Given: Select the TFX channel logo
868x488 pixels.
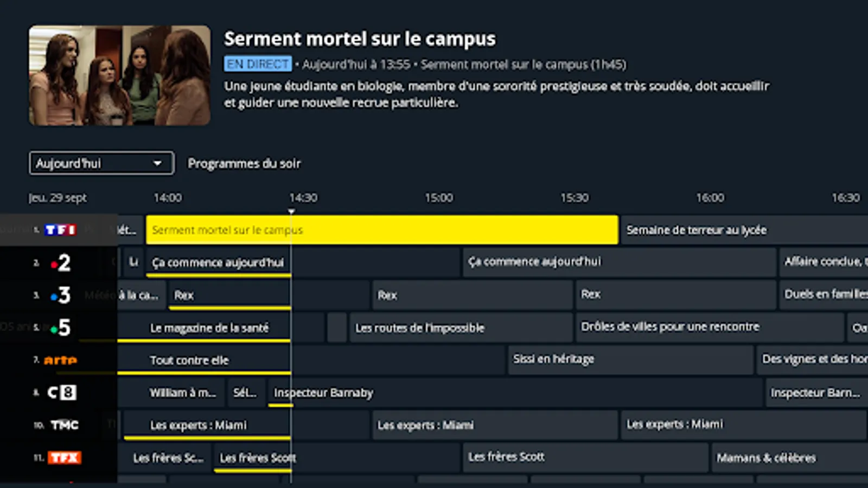Looking at the screenshot, I should click(65, 458).
